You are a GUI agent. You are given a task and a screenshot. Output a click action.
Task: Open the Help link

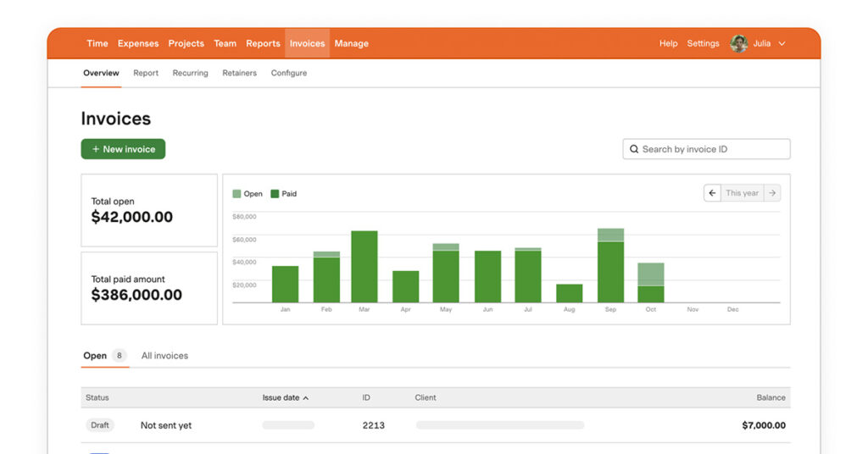point(668,44)
